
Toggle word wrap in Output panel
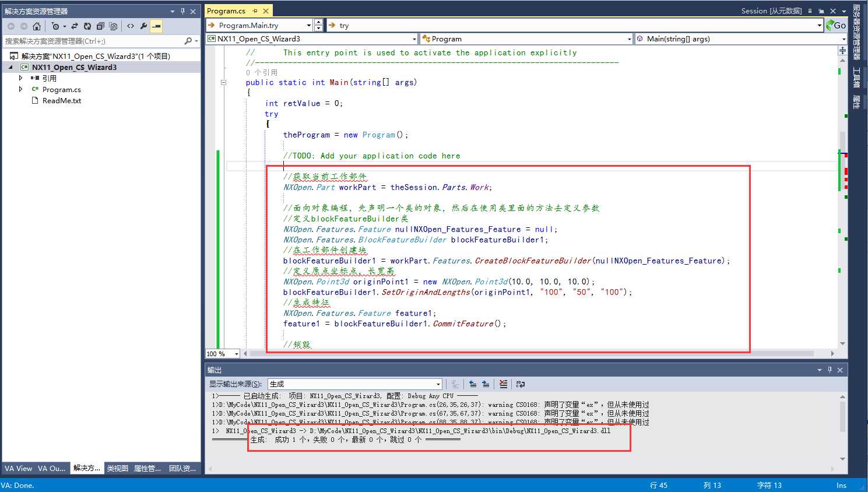521,384
